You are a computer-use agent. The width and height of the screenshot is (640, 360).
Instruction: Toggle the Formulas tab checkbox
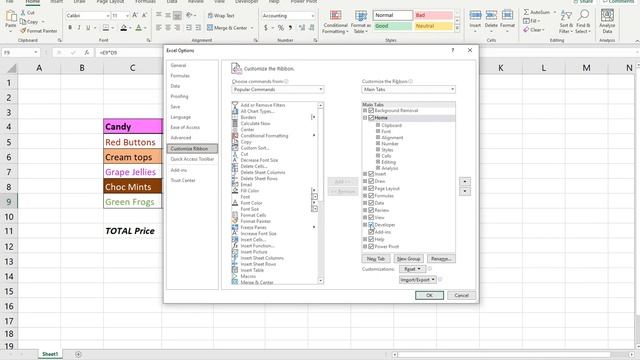coord(371,196)
